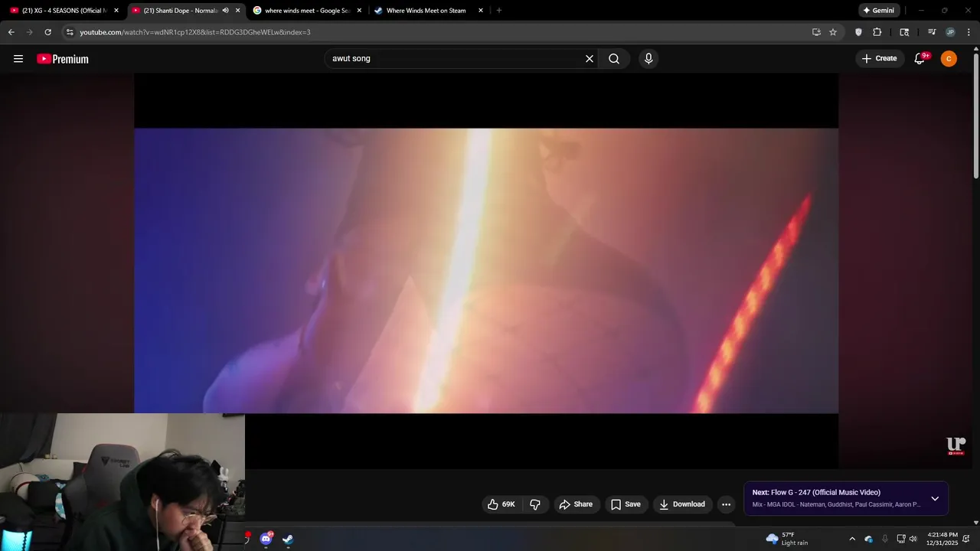
Task: Open the YouTube hamburger guide menu
Action: (18, 59)
